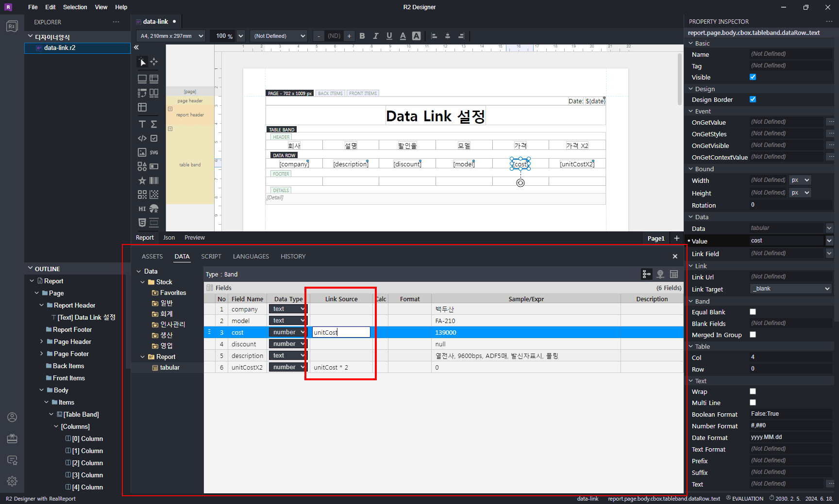Toggle the Design Border checkbox
Viewport: 839px width, 504px height.
(x=753, y=99)
